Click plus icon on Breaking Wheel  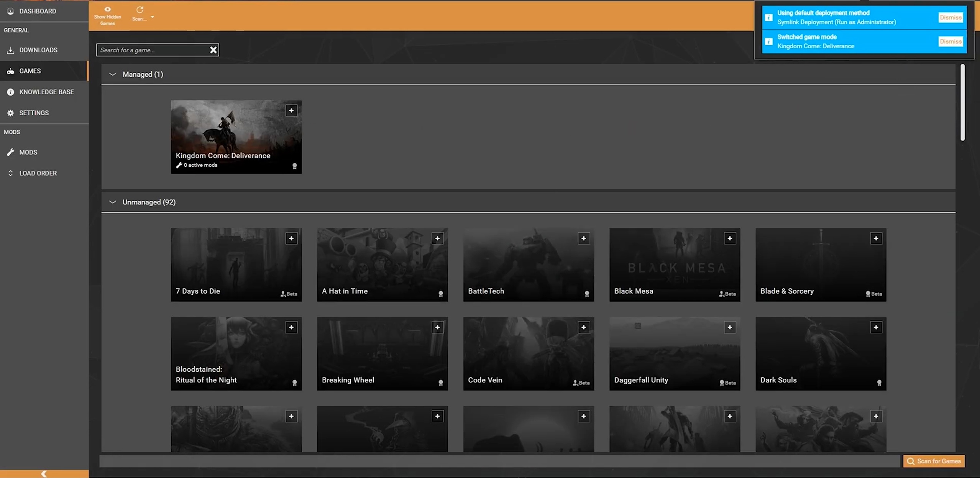coord(437,327)
